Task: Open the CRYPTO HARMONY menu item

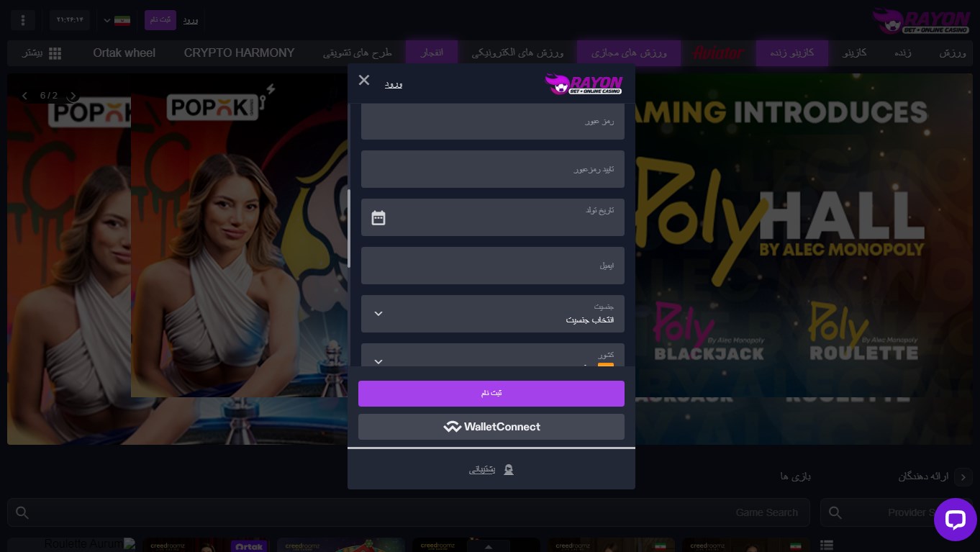Action: click(239, 53)
